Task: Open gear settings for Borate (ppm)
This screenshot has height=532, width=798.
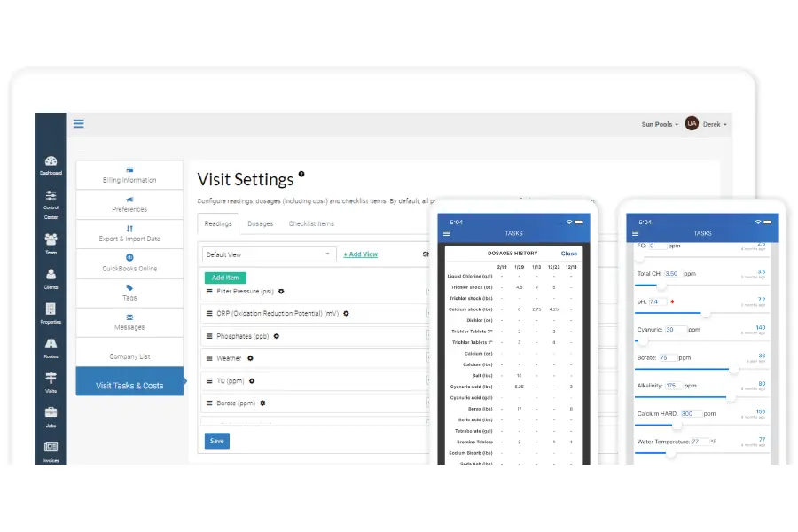Action: (x=262, y=403)
